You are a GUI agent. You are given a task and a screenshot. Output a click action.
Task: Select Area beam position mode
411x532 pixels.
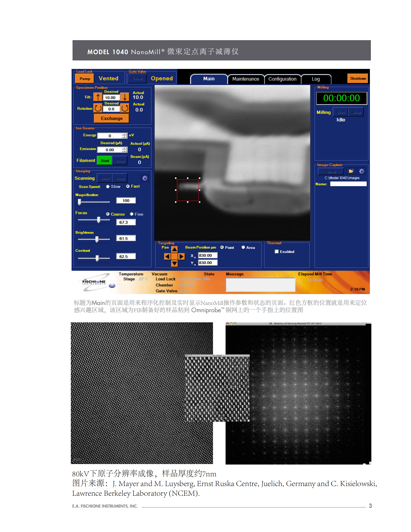coord(243,247)
